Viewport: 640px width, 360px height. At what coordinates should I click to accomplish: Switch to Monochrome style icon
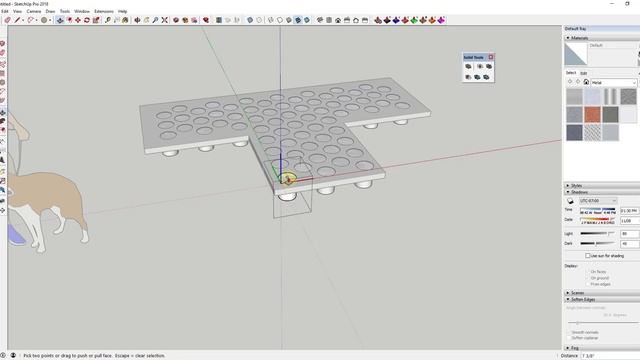click(x=307, y=20)
